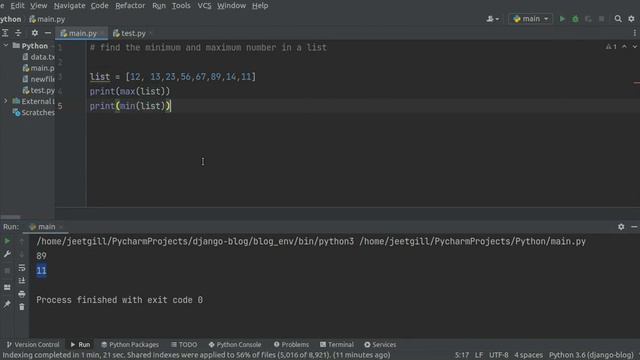
Task: Hide the Project panel with minus icon
Action: [x=48, y=33]
